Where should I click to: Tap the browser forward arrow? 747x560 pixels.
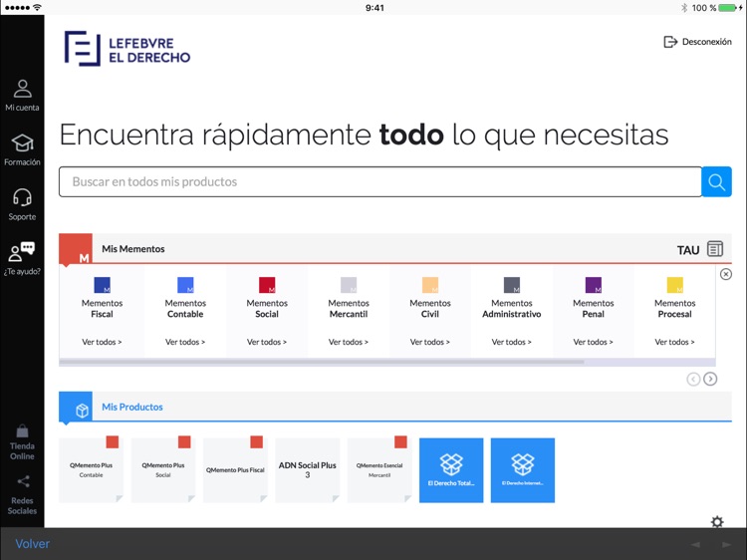click(726, 545)
